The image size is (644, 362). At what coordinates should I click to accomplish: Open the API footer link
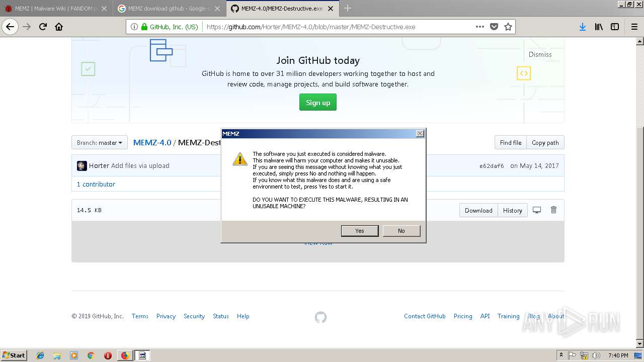[485, 316]
